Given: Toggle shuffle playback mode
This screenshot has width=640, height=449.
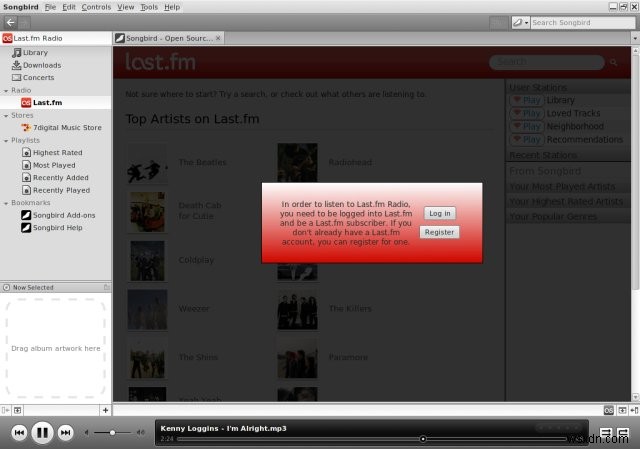Looking at the screenshot, I should (x=606, y=433).
